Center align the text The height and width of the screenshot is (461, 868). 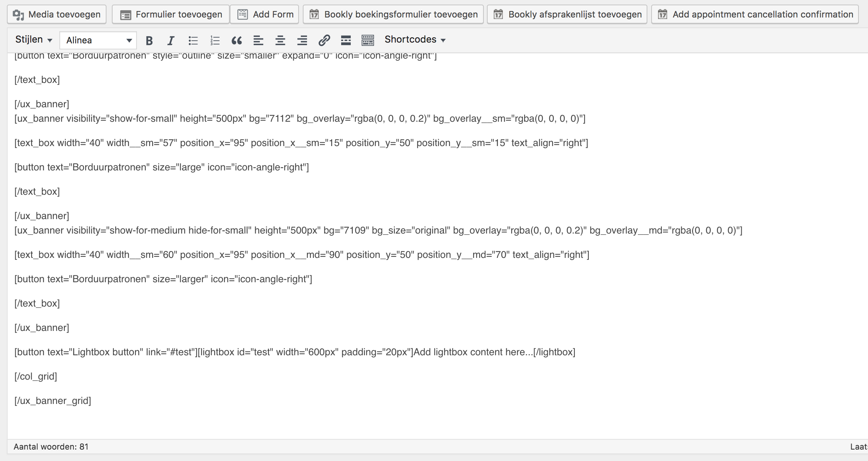pos(280,40)
